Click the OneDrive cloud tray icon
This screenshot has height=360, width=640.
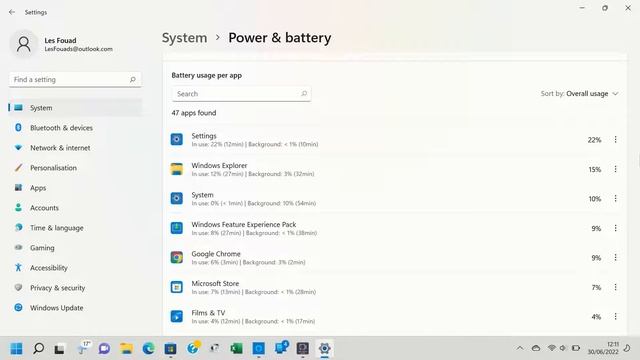pos(536,348)
